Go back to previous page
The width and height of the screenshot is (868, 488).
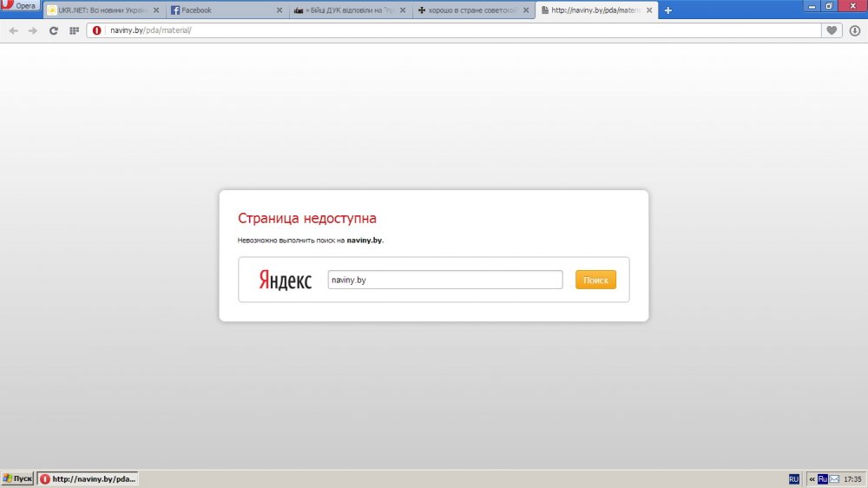pyautogui.click(x=13, y=30)
